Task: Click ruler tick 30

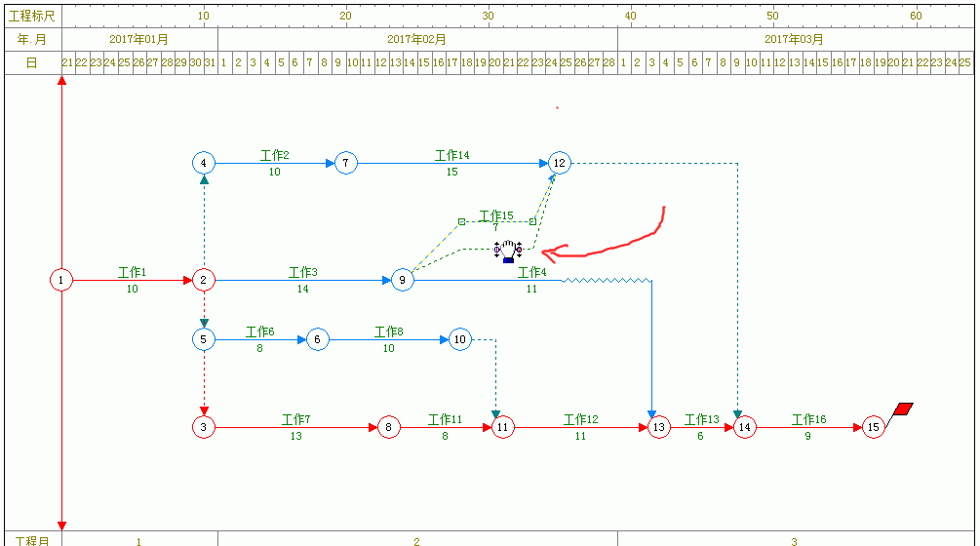Action: [x=489, y=16]
